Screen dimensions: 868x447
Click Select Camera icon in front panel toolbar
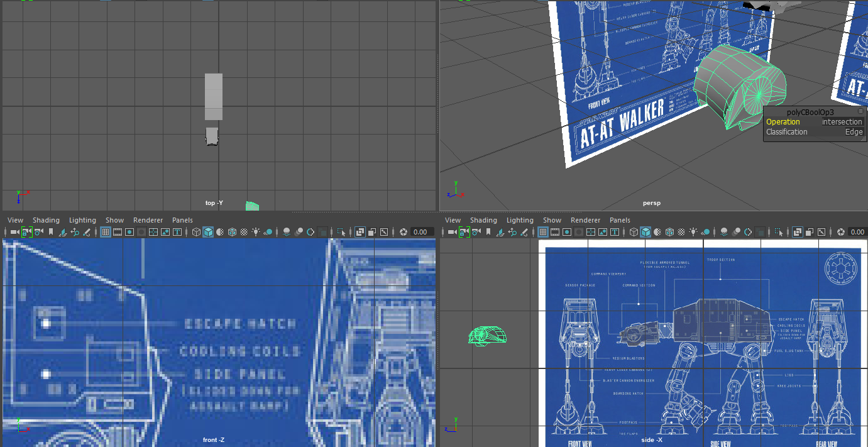[14, 232]
